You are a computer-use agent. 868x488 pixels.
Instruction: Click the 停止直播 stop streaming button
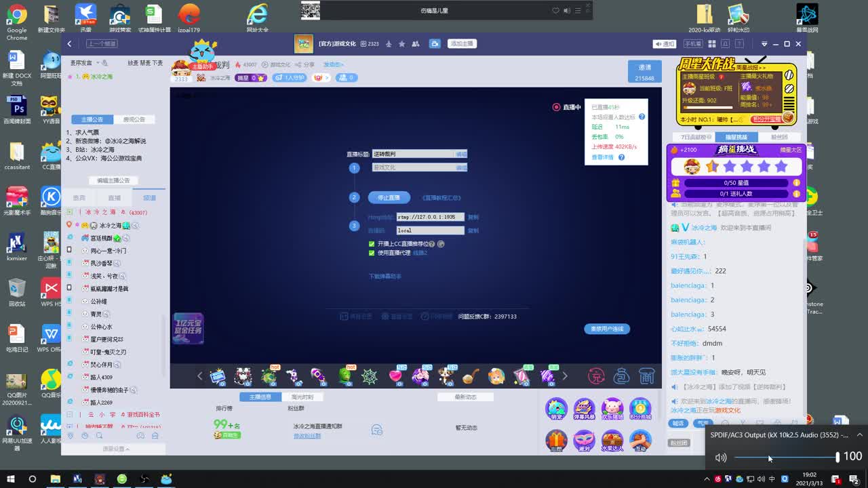389,197
